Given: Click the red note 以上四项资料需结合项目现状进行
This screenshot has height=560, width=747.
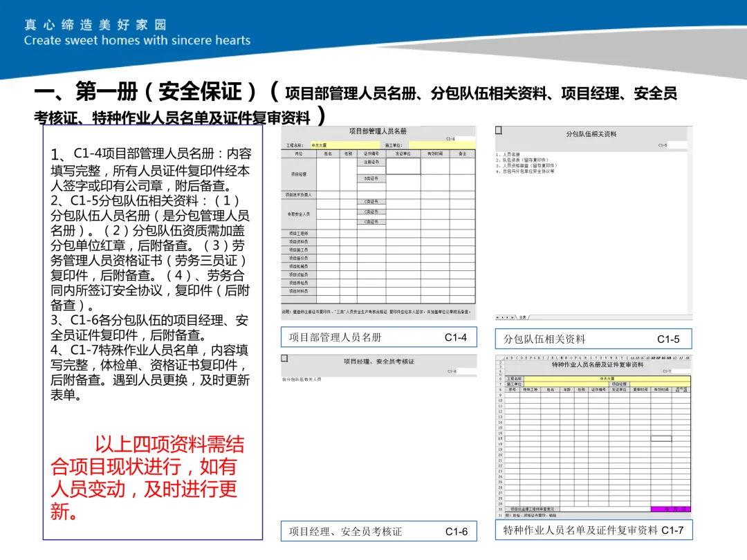Looking at the screenshot, I should pos(148,478).
